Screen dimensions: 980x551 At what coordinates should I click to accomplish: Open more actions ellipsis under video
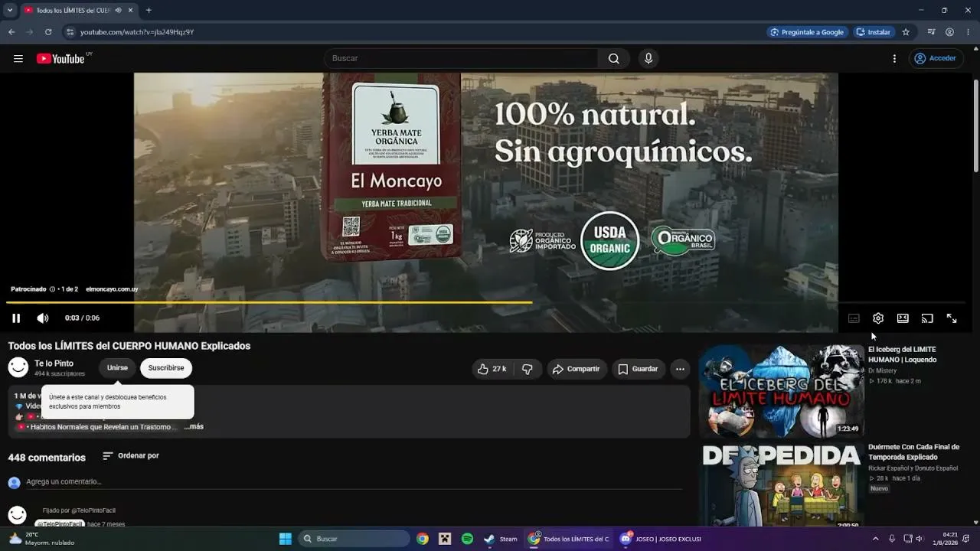click(x=680, y=369)
